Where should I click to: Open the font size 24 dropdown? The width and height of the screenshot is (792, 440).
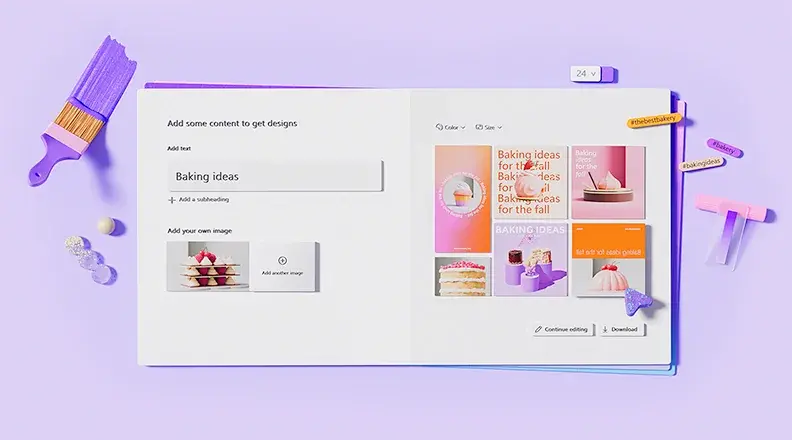[x=584, y=73]
